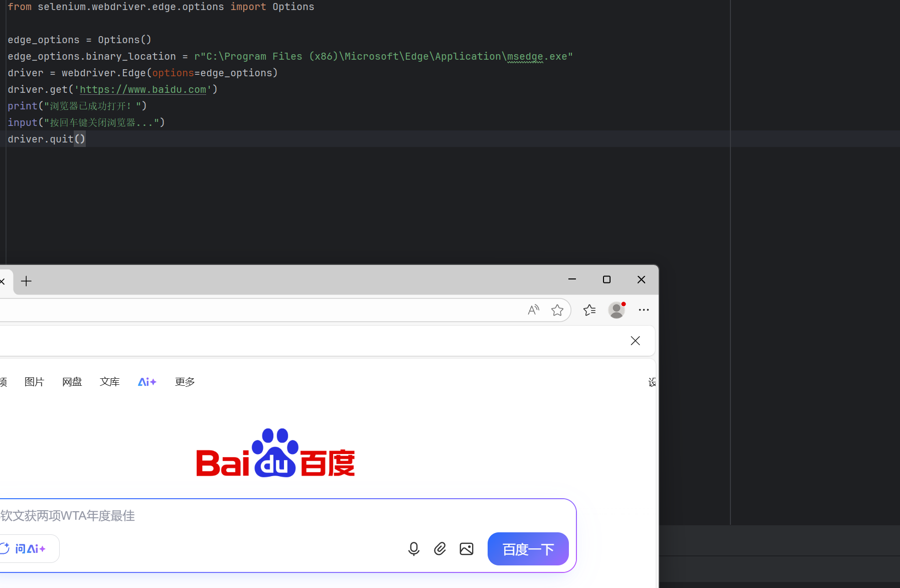Open a new Edge browser tab
The height and width of the screenshot is (588, 900).
(27, 281)
